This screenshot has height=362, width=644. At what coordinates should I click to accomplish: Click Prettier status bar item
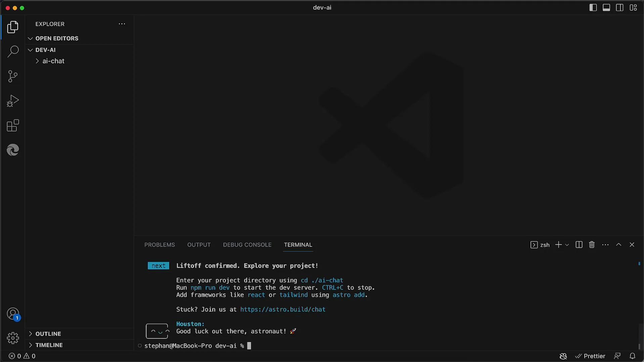[590, 356]
